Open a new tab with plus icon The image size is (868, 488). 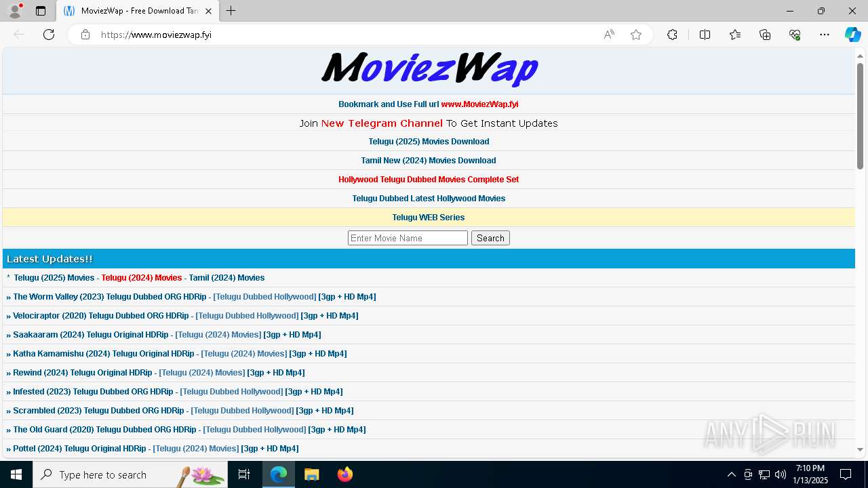pos(231,11)
